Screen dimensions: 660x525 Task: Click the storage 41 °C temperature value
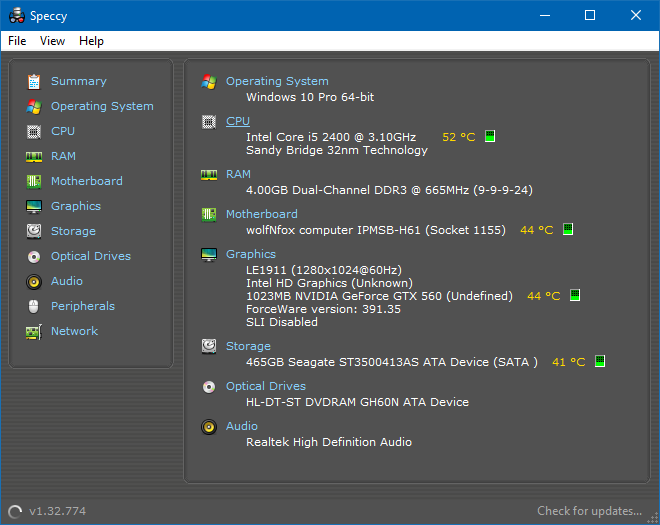(569, 362)
